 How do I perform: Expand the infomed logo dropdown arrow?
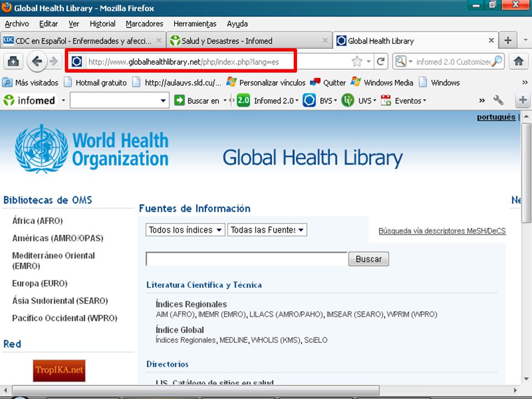pyautogui.click(x=63, y=100)
